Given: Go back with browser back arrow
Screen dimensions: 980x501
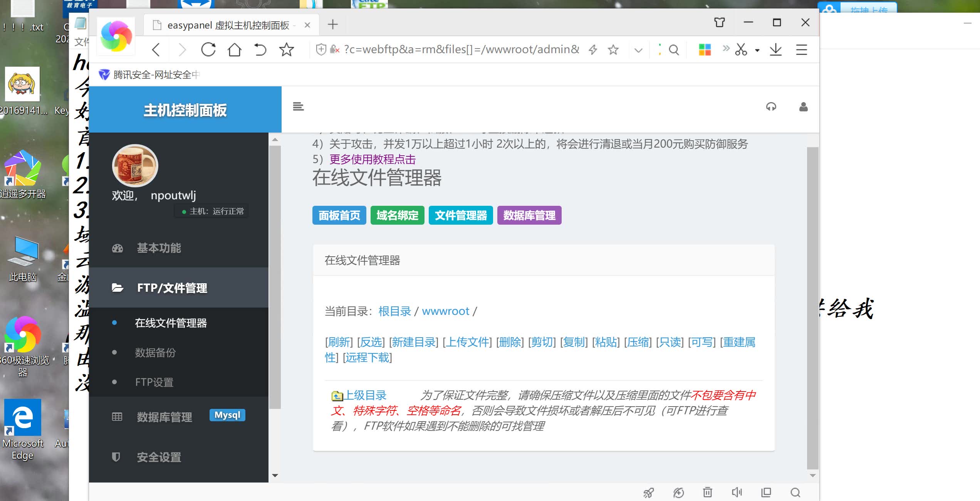Looking at the screenshot, I should pyautogui.click(x=156, y=50).
